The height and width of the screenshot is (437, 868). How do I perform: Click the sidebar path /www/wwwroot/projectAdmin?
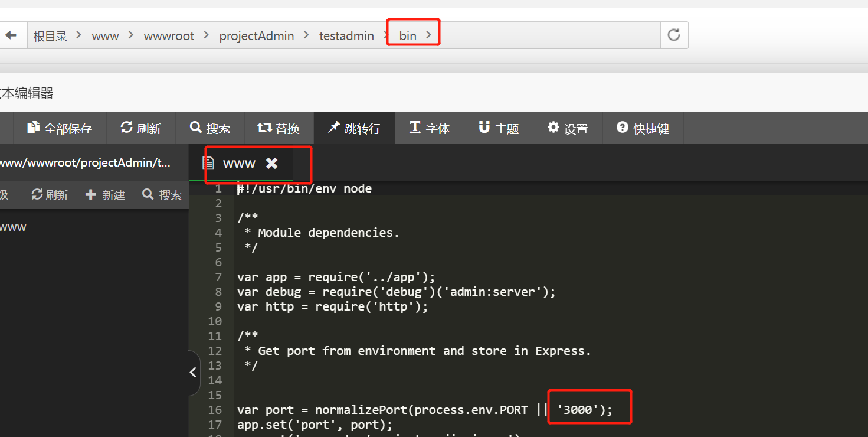[85, 163]
